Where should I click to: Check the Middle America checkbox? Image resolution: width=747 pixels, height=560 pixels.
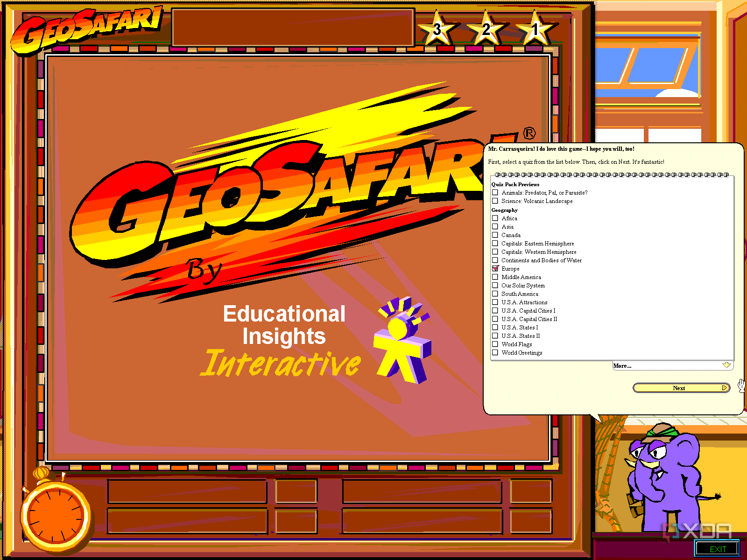[x=495, y=277]
